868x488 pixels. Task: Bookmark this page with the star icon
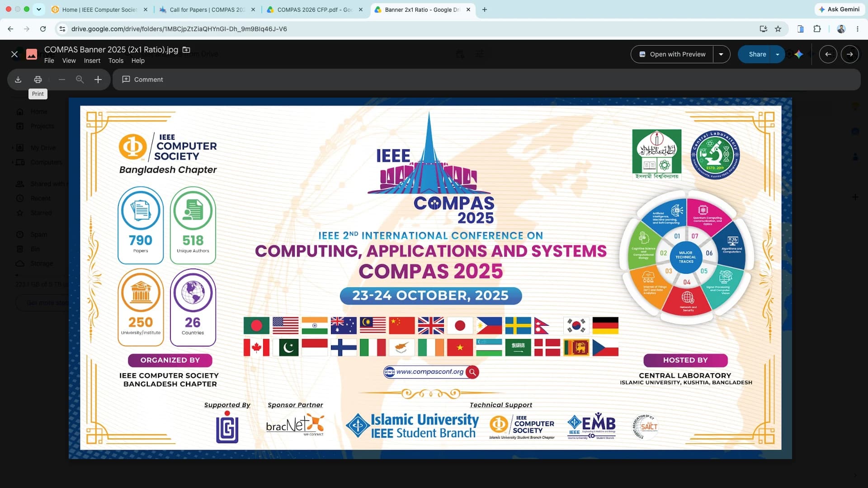click(x=778, y=29)
